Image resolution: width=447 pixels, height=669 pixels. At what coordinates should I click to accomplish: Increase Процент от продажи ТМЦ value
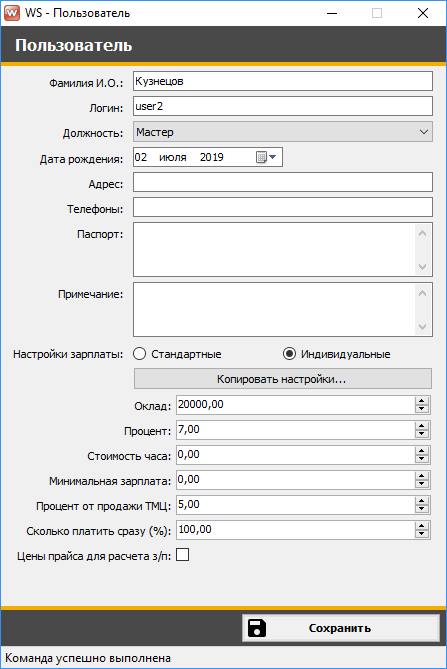click(x=421, y=501)
